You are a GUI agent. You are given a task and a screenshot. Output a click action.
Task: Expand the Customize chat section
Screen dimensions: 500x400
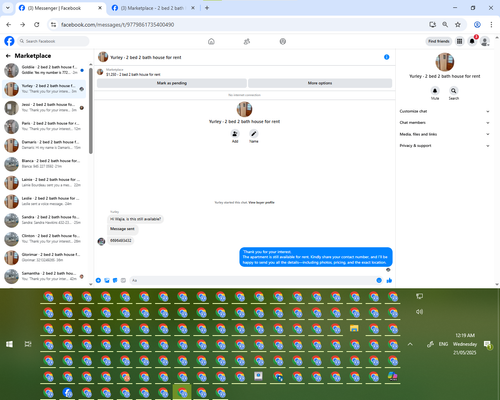point(444,111)
